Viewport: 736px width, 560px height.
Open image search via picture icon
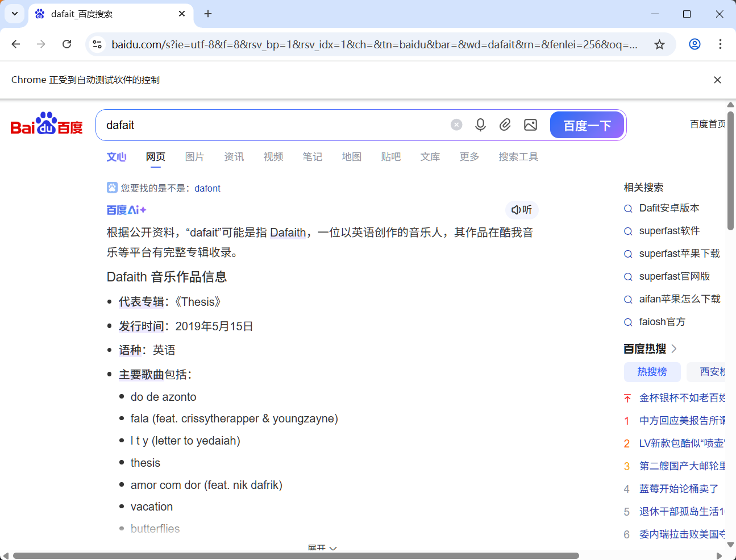coord(530,125)
